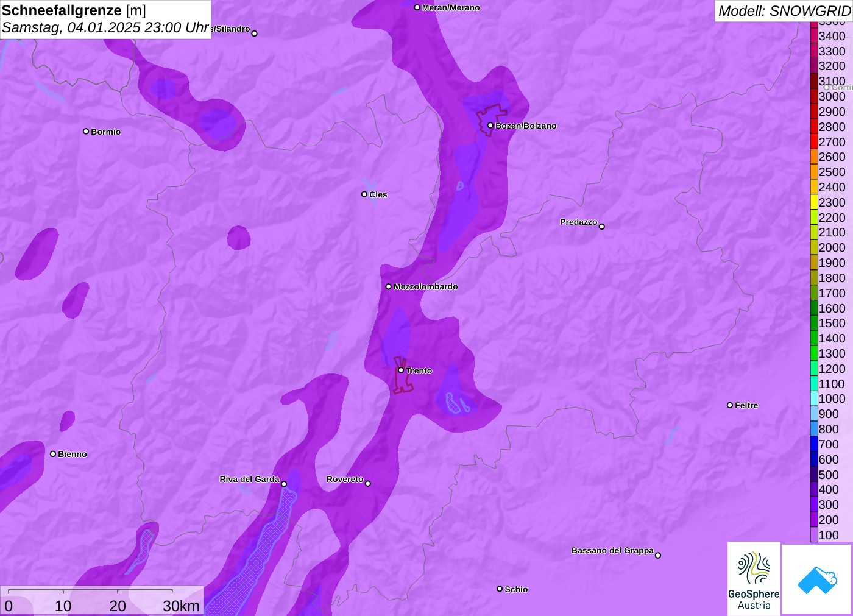Click the Bormio location marker
Viewport: 853px width, 616px height.
coord(86,131)
